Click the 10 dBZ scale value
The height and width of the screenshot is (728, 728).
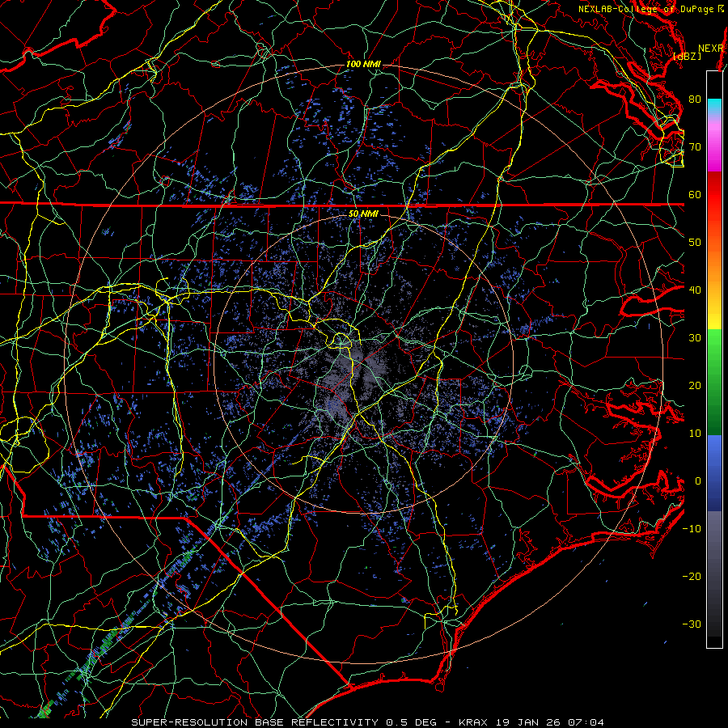click(695, 434)
